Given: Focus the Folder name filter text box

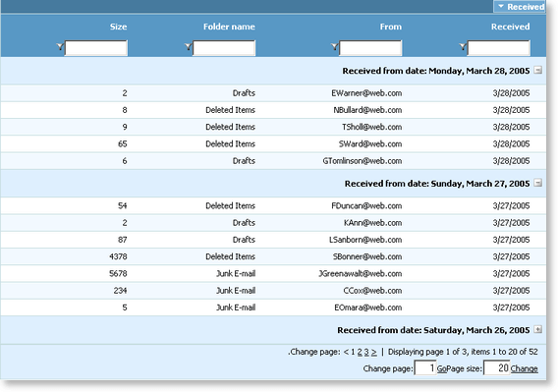Looking at the screenshot, I should pos(224,48).
